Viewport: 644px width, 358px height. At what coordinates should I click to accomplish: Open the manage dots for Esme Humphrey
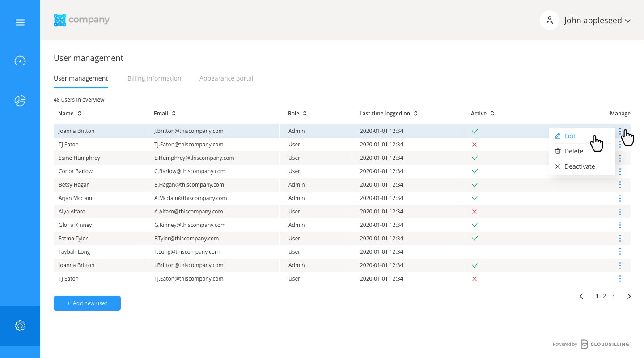(620, 158)
